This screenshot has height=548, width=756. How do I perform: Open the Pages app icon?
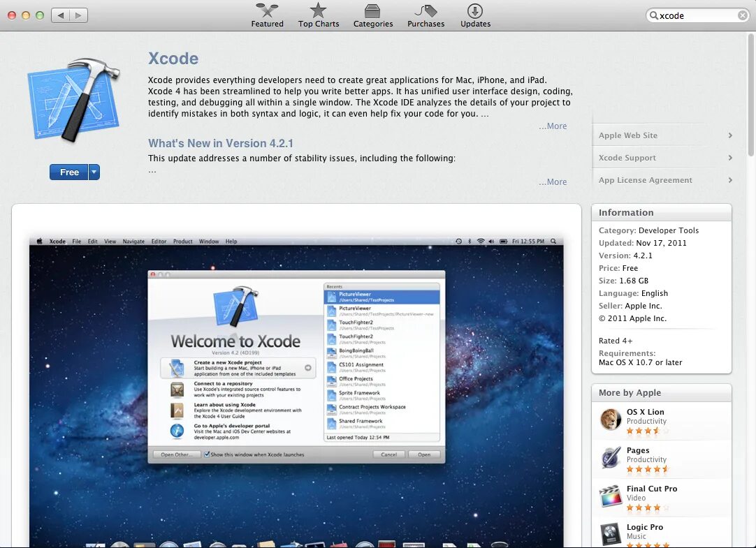pos(611,457)
